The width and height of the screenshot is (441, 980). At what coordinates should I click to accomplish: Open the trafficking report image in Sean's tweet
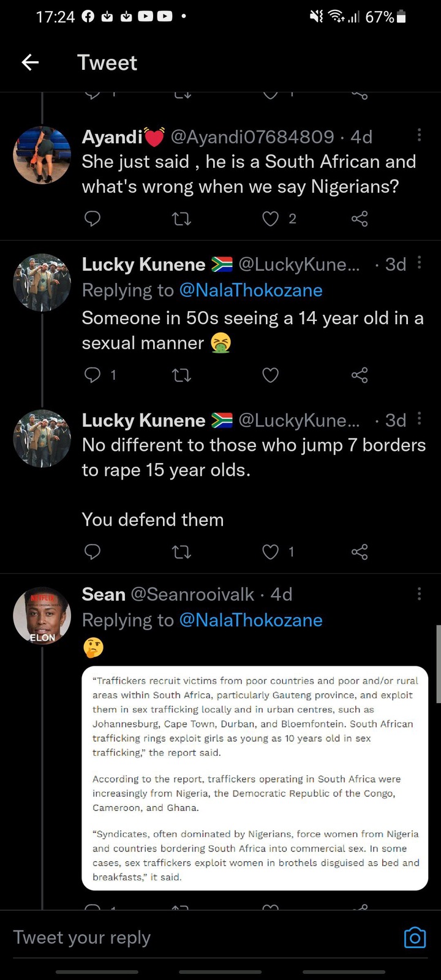tap(255, 778)
